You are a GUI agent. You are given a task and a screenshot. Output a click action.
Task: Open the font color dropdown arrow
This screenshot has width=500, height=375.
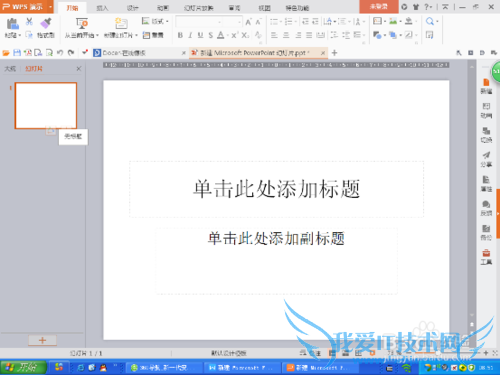227,35
